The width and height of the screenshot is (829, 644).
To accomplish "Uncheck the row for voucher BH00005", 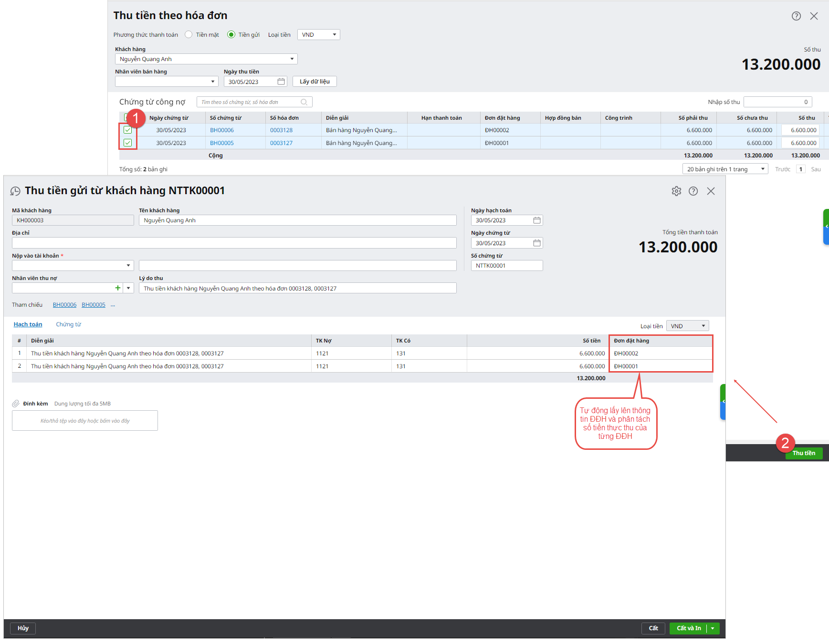I will click(x=128, y=143).
